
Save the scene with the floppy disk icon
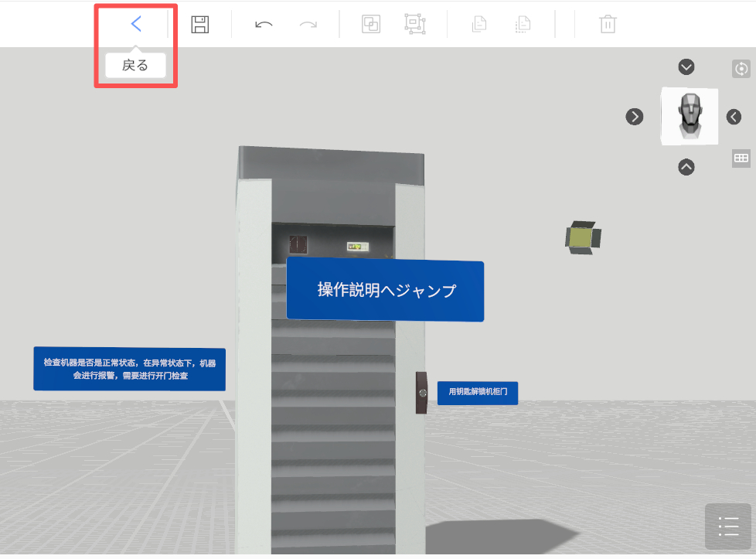click(200, 24)
